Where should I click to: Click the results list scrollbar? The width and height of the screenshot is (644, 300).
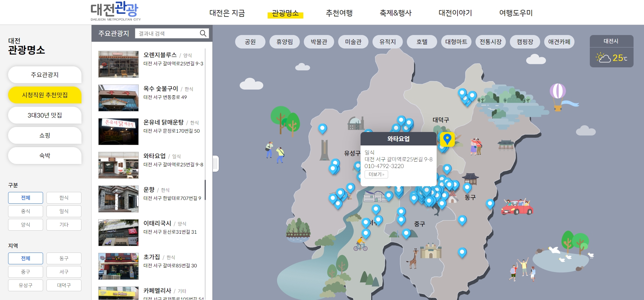tap(205, 190)
